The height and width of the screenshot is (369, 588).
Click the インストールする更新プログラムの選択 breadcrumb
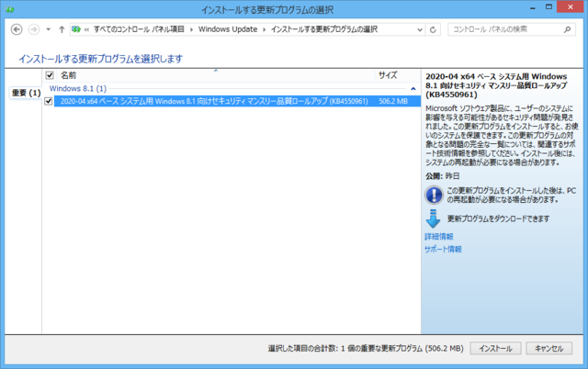tap(324, 29)
